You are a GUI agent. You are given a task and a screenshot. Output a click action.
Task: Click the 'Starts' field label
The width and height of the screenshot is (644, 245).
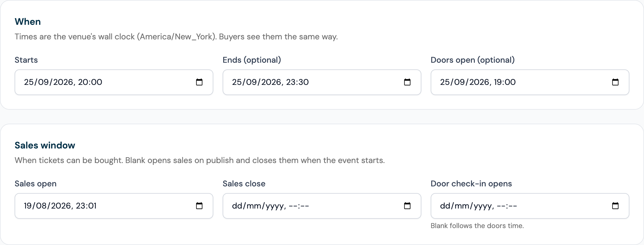(x=26, y=60)
